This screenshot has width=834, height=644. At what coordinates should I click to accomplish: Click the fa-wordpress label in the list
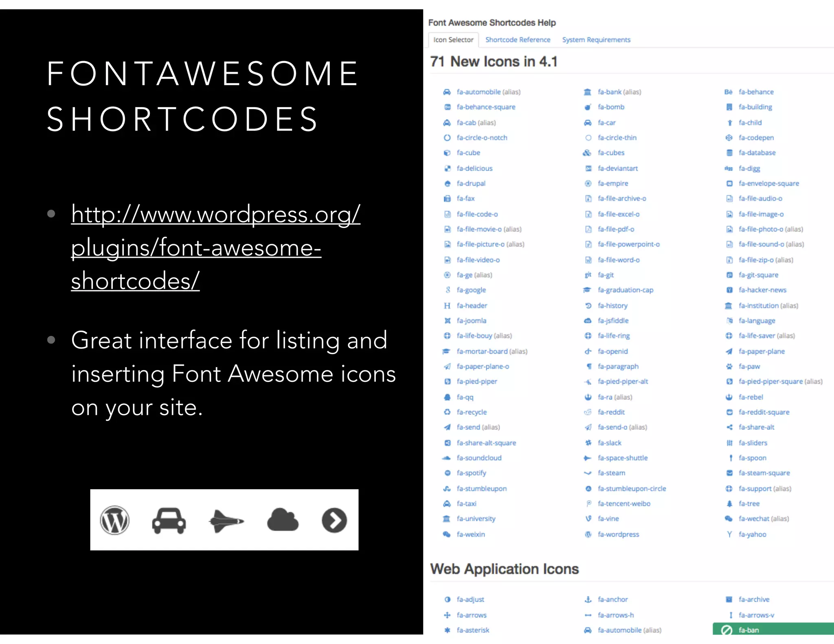click(x=618, y=534)
